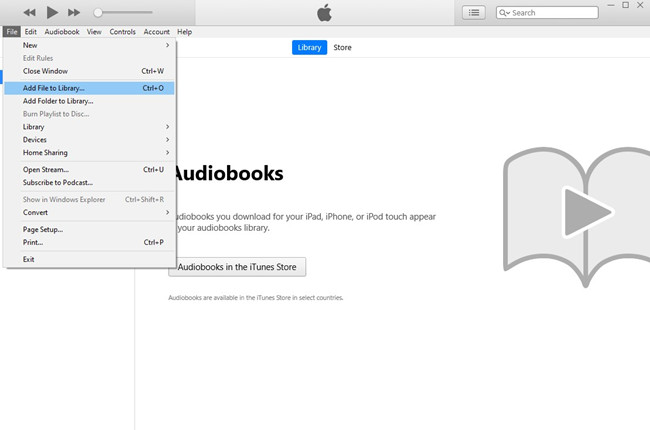Expand the Home Sharing submenu

point(89,153)
